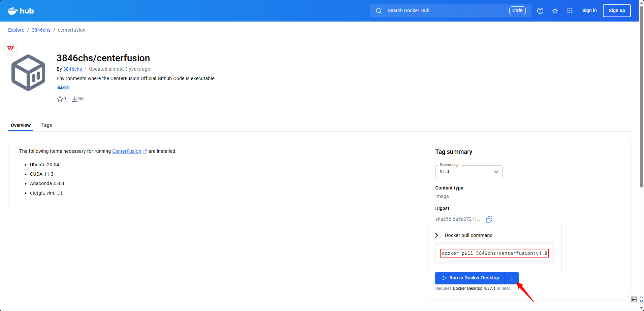
Task: Click the IMAGE badge label
Action: tap(63, 88)
